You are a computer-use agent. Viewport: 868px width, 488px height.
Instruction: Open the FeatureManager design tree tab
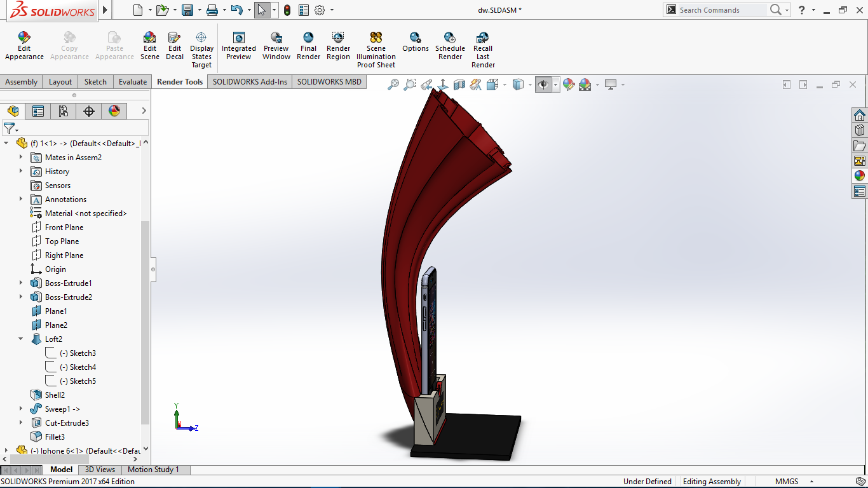pos(13,111)
